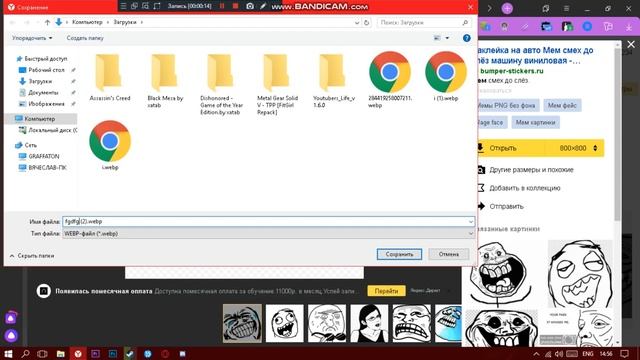This screenshot has width=640, height=360.
Task: Open the bumper-stickers.ru source link
Action: [512, 71]
